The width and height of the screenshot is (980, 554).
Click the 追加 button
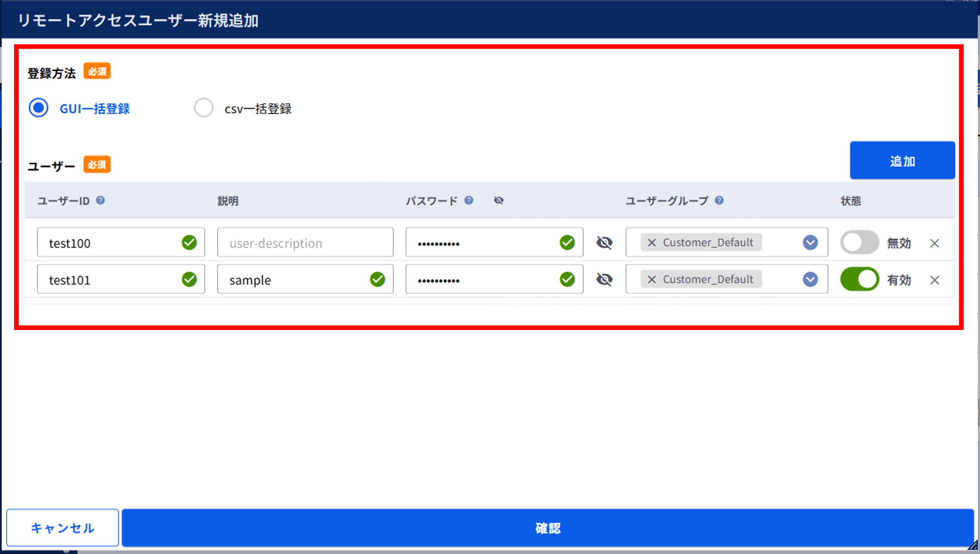902,160
